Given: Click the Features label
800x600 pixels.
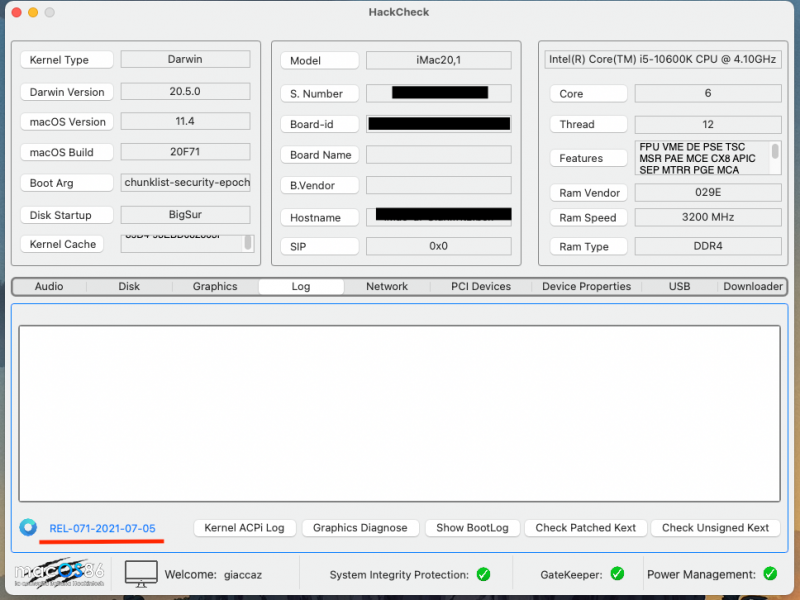Looking at the screenshot, I should pyautogui.click(x=588, y=158).
